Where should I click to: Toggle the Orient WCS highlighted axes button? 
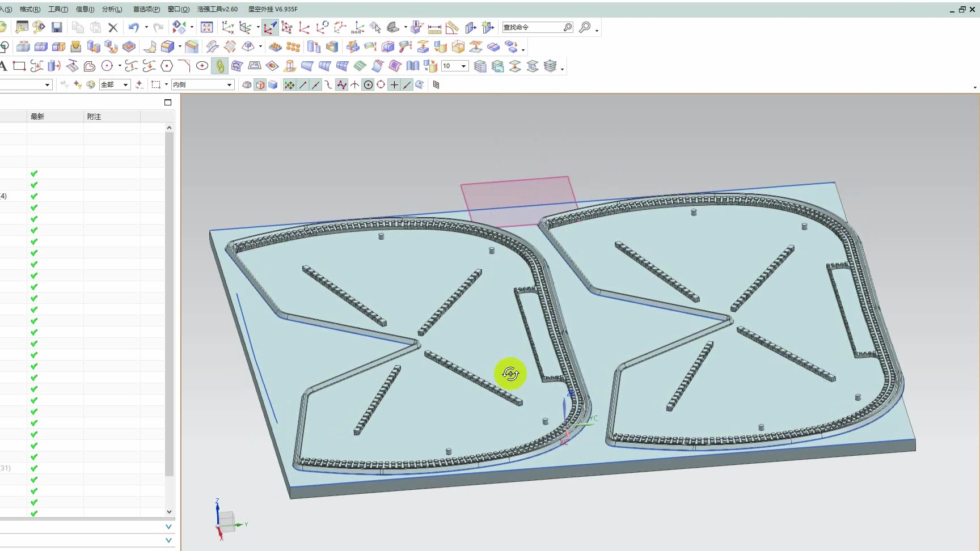[x=270, y=27]
